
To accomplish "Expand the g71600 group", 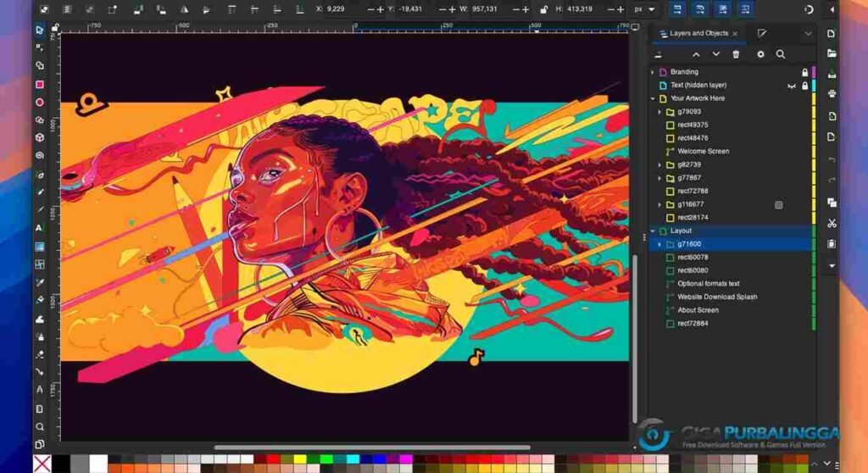I will pos(659,244).
